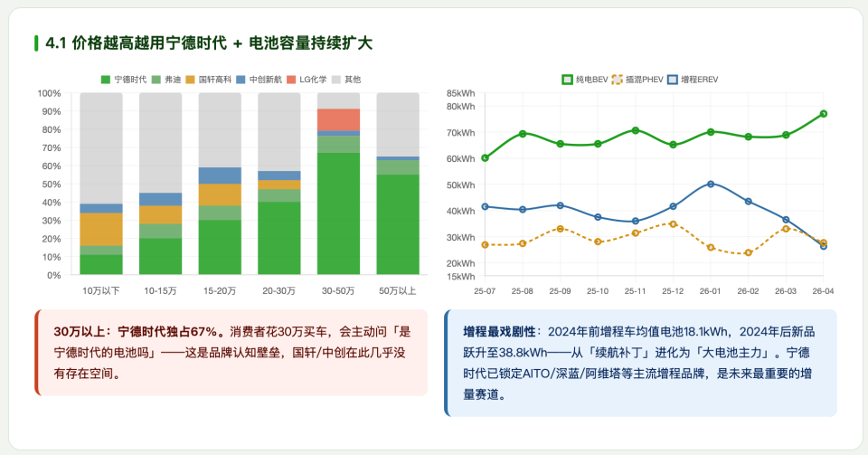
Task: Click the 宁德时代 green segment in 30-50万 bar
Action: point(338,213)
